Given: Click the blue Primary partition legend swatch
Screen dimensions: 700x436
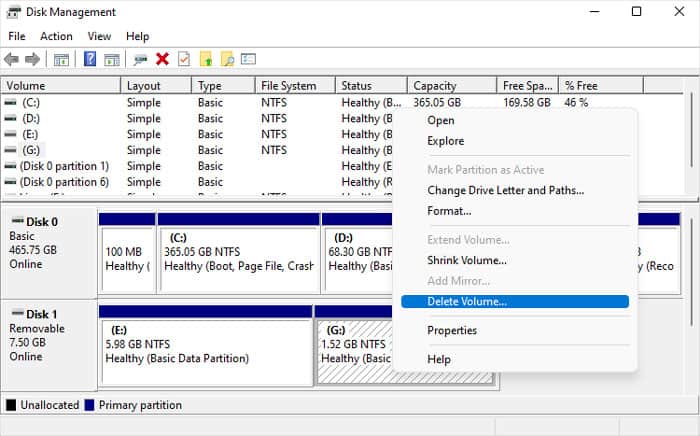Looking at the screenshot, I should click(x=90, y=405).
